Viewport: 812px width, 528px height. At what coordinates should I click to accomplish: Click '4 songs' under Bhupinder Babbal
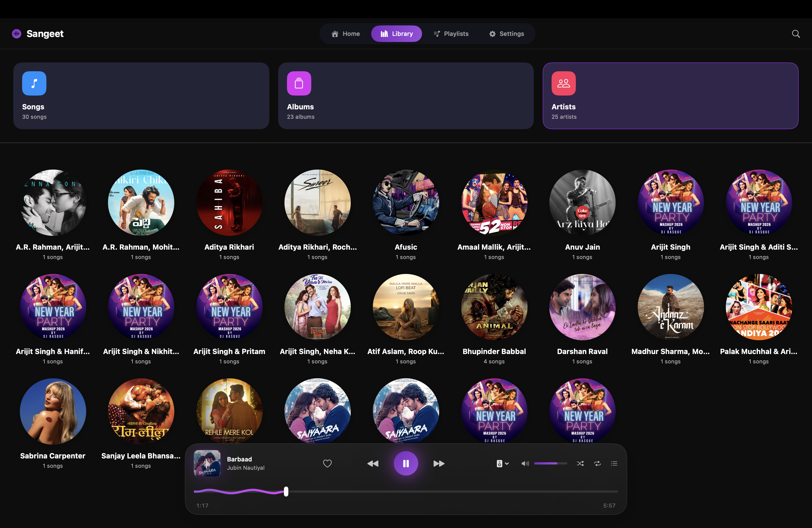tap(494, 361)
